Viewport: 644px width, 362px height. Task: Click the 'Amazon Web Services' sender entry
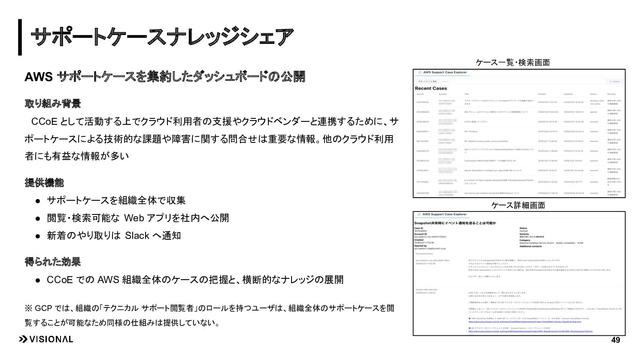point(426,290)
